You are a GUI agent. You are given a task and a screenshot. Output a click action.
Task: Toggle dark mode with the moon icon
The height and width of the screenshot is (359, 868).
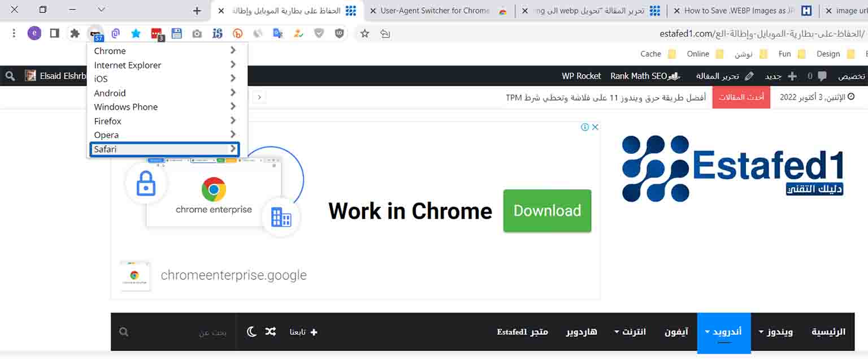click(x=250, y=331)
